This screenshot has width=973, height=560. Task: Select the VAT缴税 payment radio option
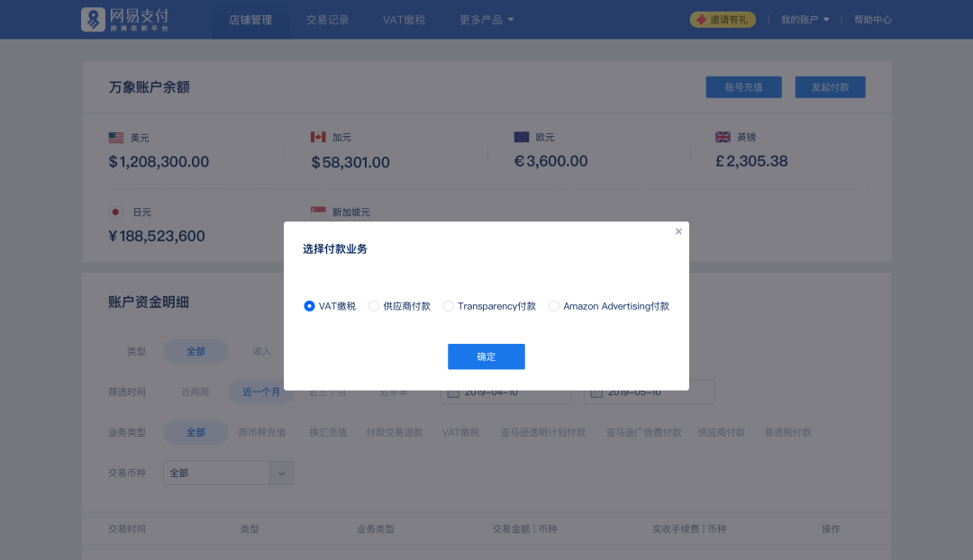(308, 306)
